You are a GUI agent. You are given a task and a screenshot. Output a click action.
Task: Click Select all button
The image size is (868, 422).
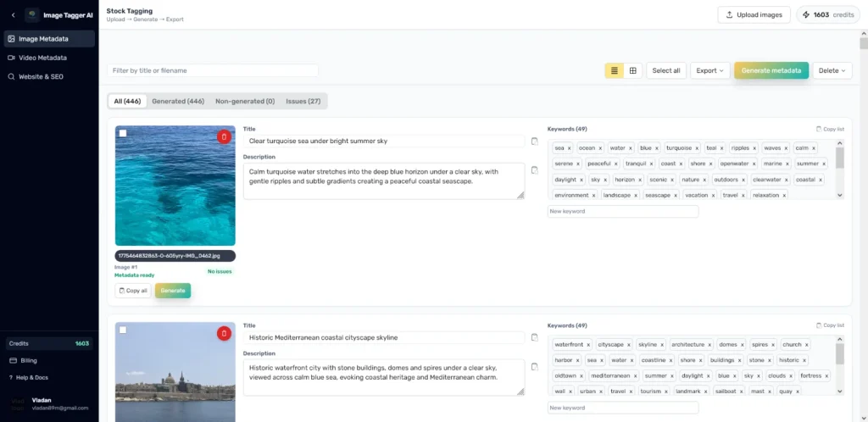coord(666,70)
